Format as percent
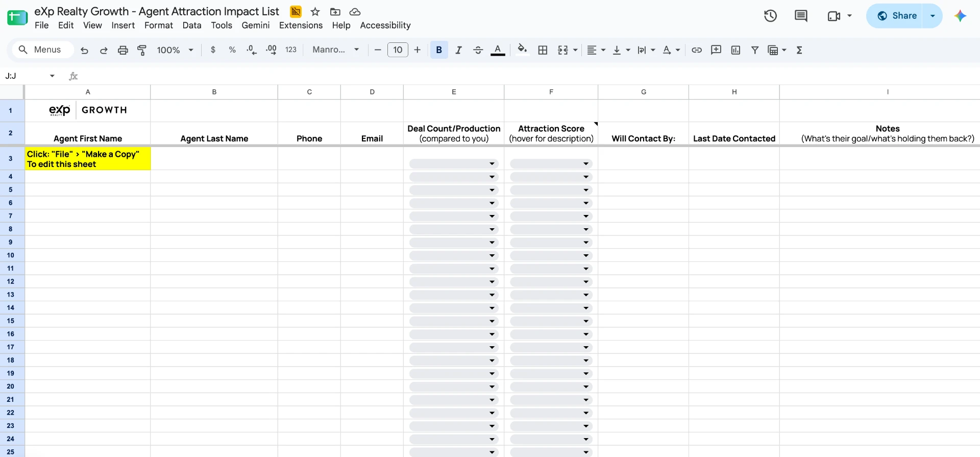 [232, 50]
